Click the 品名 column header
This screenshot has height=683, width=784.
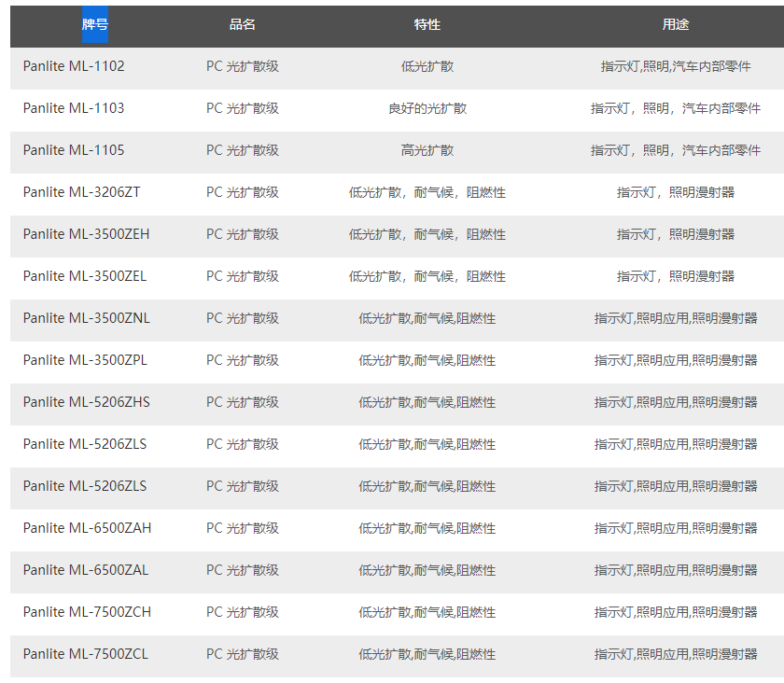point(243,24)
